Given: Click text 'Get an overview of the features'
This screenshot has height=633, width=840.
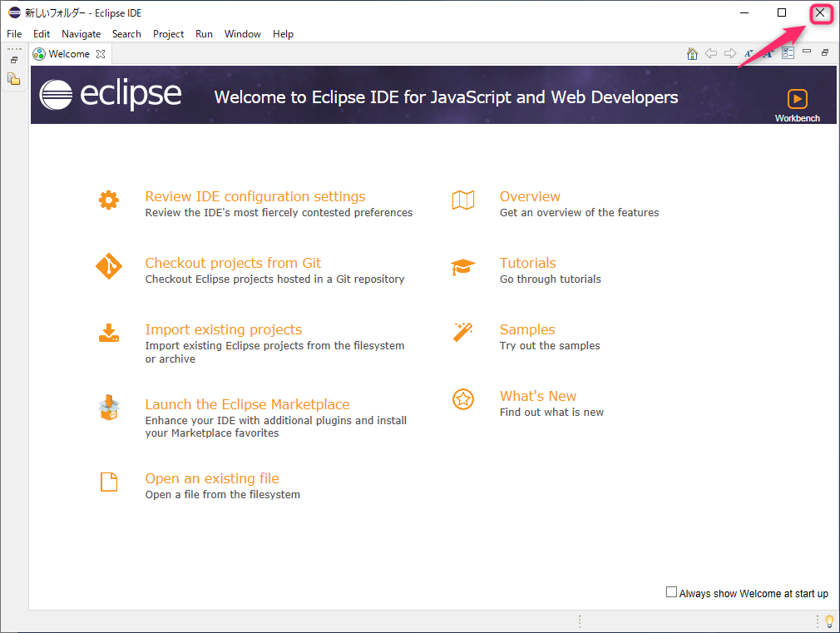Looking at the screenshot, I should pyautogui.click(x=579, y=213).
